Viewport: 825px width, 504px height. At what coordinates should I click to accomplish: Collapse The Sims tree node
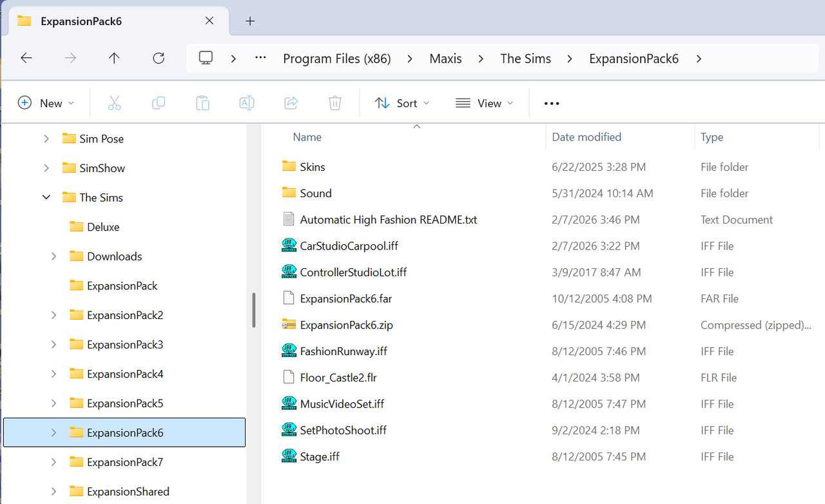click(x=46, y=197)
